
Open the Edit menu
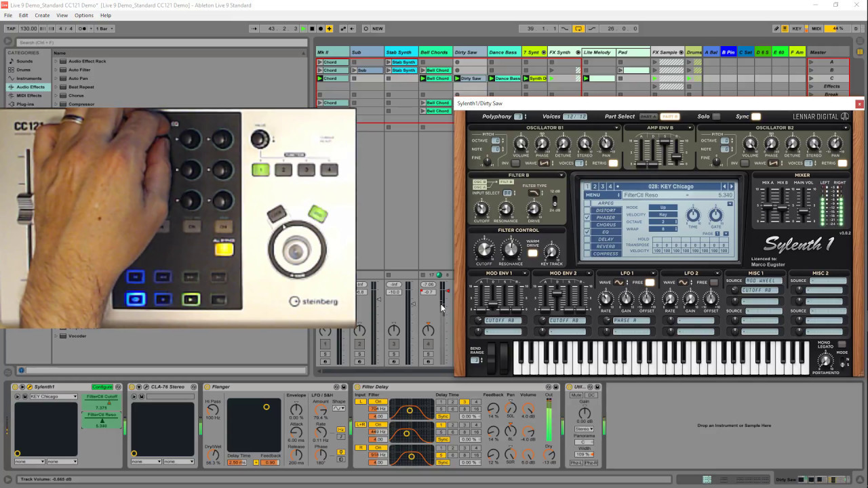tap(24, 15)
